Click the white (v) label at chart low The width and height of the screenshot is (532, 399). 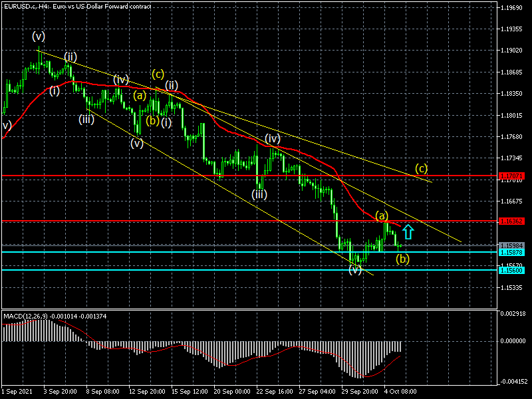356,270
